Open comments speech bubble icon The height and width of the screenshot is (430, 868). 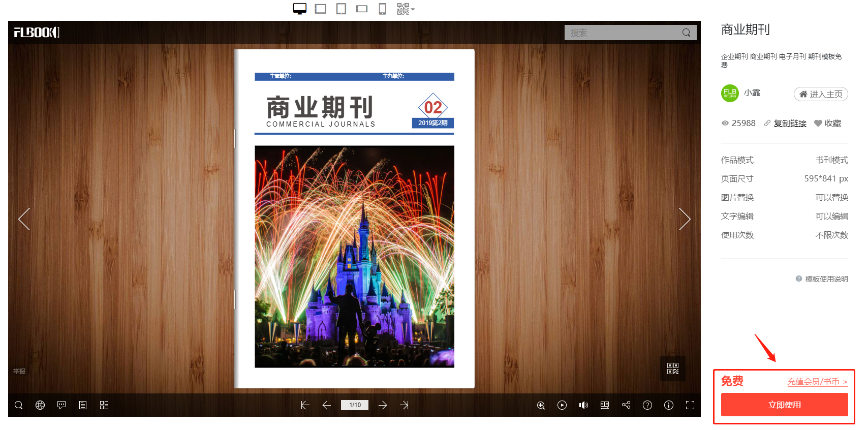click(61, 405)
